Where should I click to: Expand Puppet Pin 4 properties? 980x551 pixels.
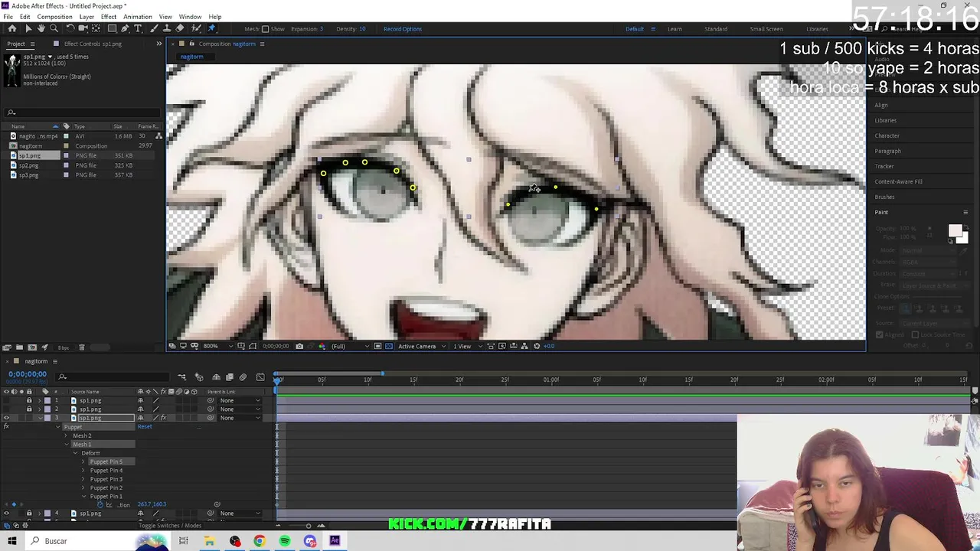[x=83, y=471]
